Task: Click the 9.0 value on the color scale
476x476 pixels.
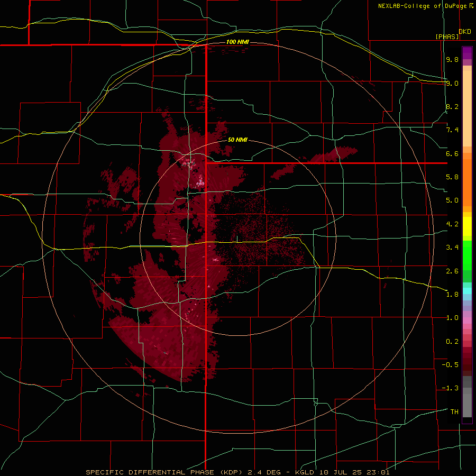Action: (x=452, y=83)
